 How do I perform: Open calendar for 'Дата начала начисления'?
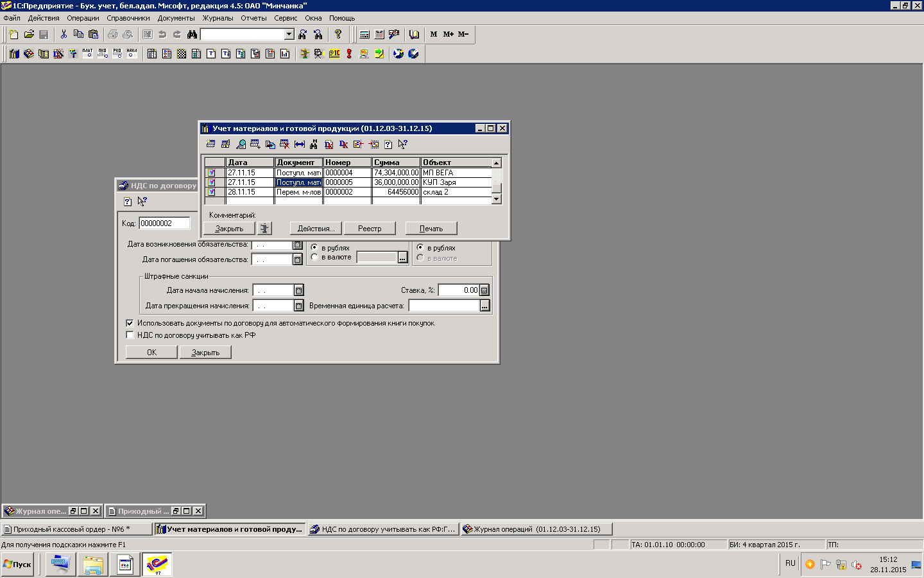tap(299, 290)
